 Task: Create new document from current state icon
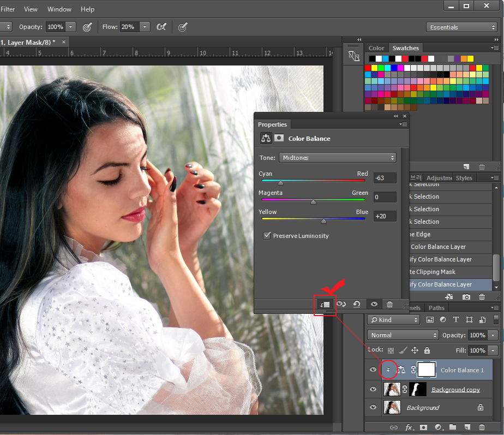tap(449, 297)
